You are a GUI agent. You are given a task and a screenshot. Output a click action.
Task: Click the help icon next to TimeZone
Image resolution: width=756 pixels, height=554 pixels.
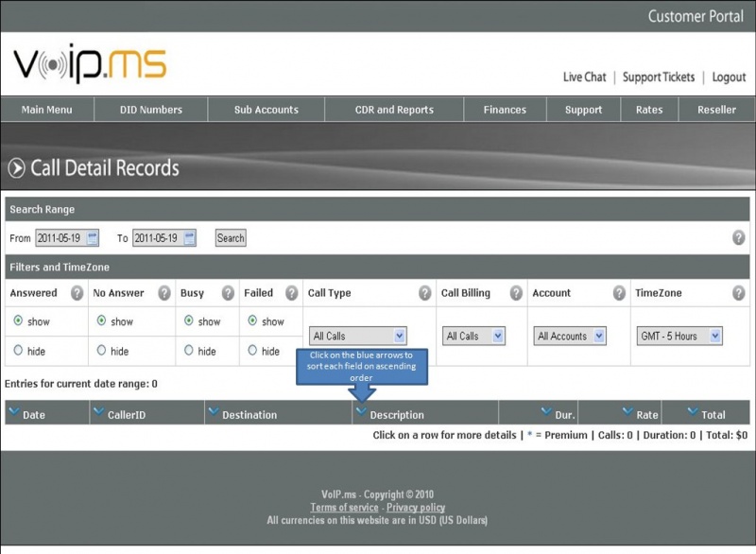pos(738,293)
